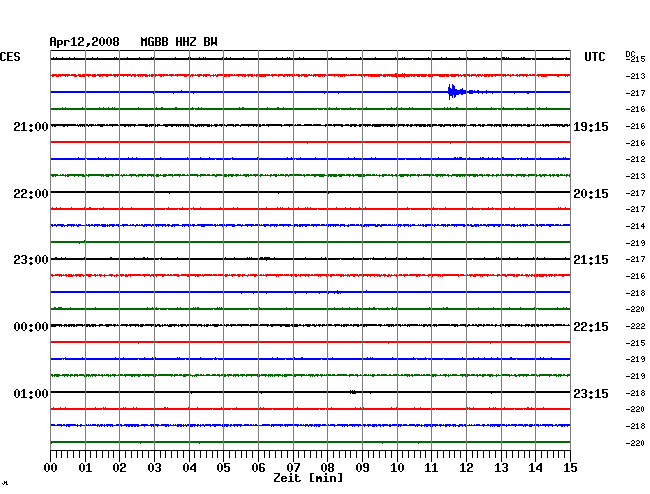Click the 03 minute axis label
650x494 pixels.
coord(154,467)
